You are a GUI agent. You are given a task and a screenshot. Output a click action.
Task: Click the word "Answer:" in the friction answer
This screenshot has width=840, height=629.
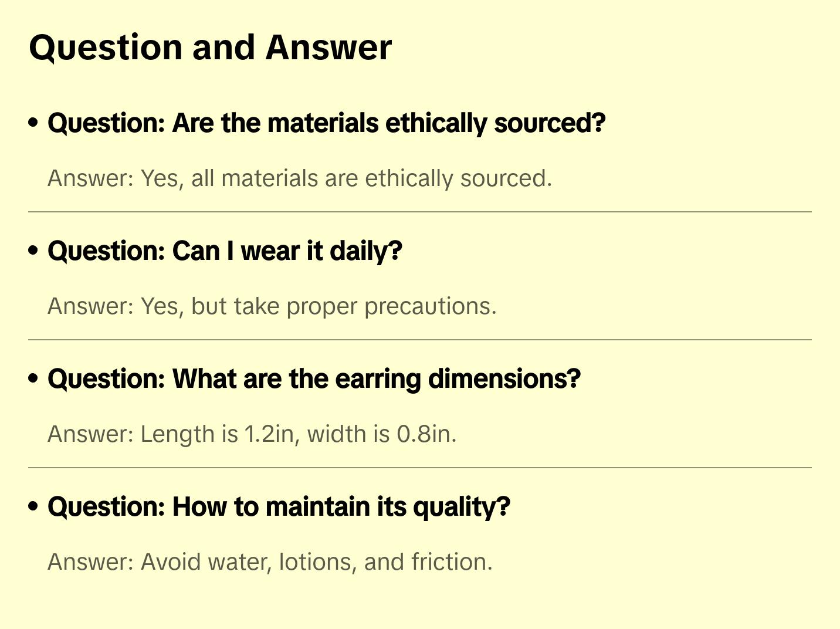(x=91, y=562)
